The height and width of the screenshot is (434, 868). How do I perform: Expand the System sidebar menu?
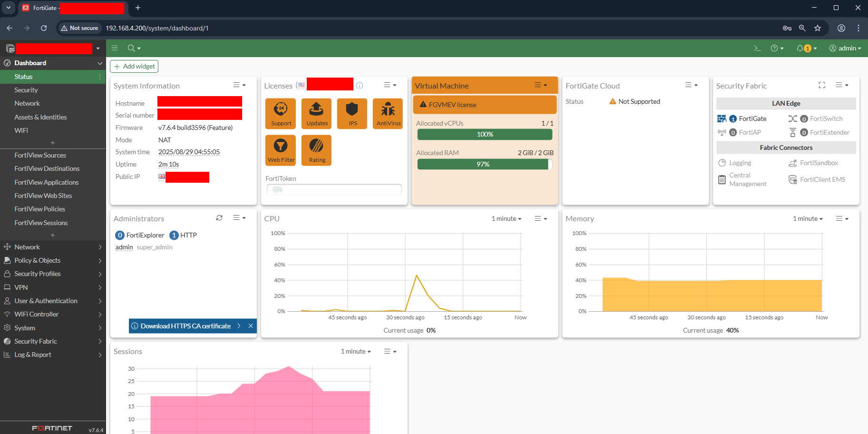coord(53,328)
